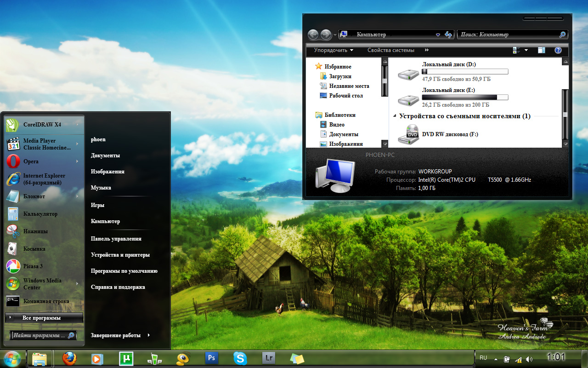The image size is (588, 368).
Task: Open Picasa 3 from Start menu
Action: 45,266
